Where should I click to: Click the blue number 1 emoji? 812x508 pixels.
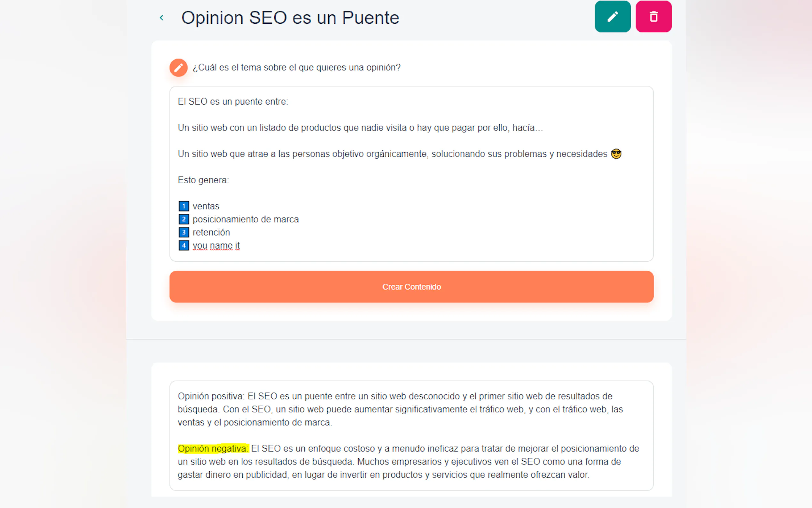coord(183,206)
